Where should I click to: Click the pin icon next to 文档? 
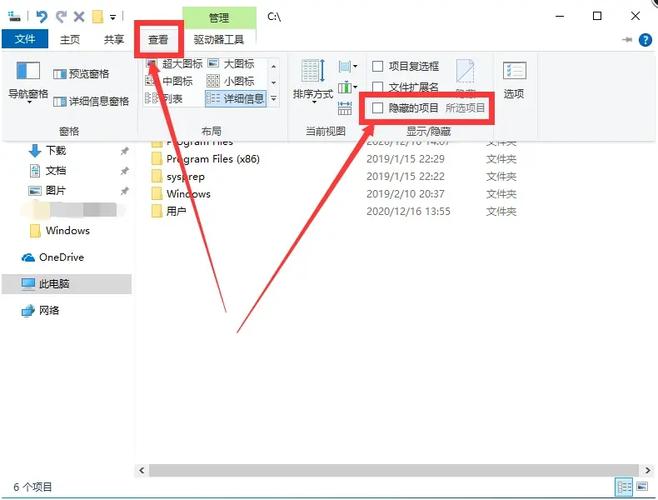(125, 171)
